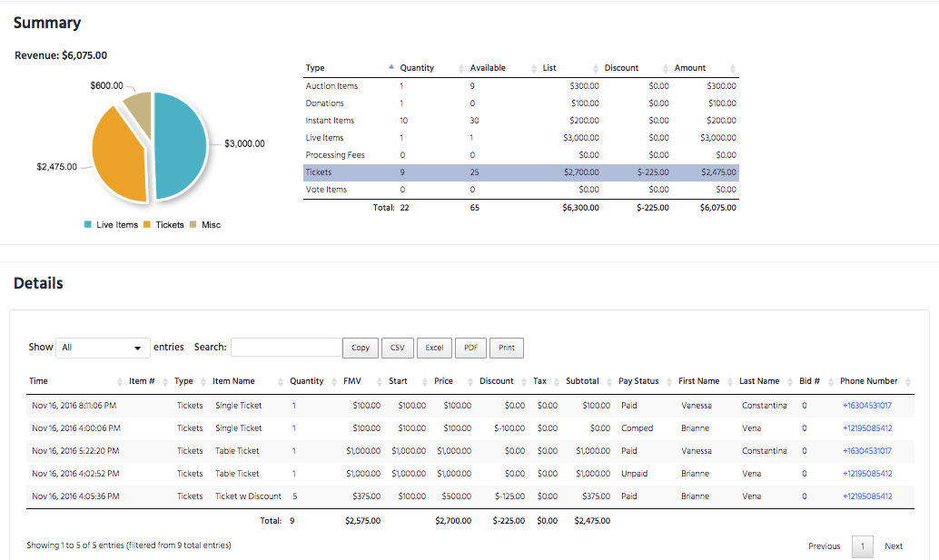Open phone link in 5:22:20 PM row
The image size is (939, 560).
click(x=867, y=451)
